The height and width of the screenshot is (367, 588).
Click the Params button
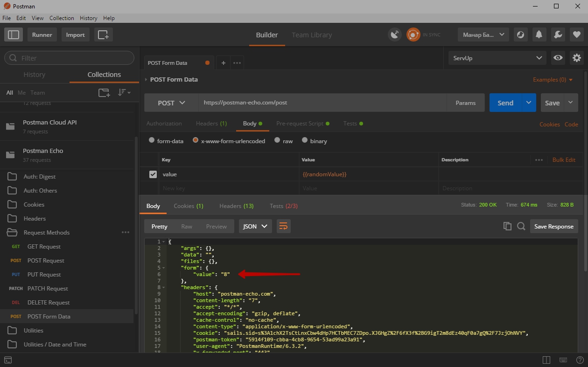[x=466, y=103]
